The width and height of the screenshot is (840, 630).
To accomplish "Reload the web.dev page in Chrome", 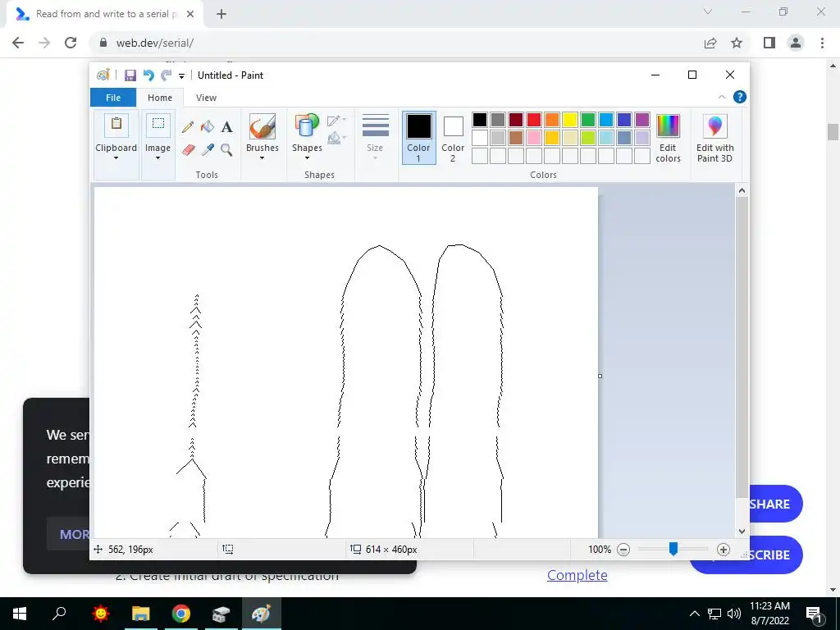I will pos(71,43).
